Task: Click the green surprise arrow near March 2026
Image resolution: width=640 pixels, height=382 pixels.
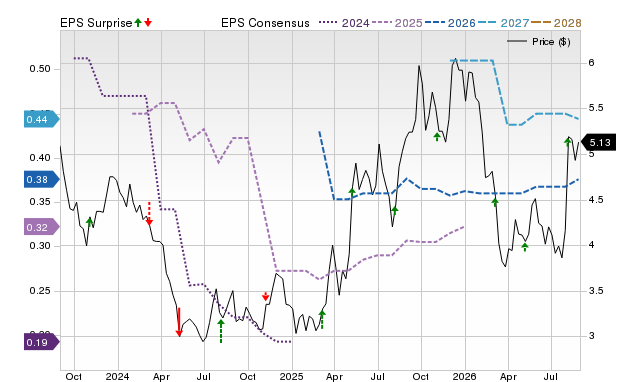Action: (495, 202)
